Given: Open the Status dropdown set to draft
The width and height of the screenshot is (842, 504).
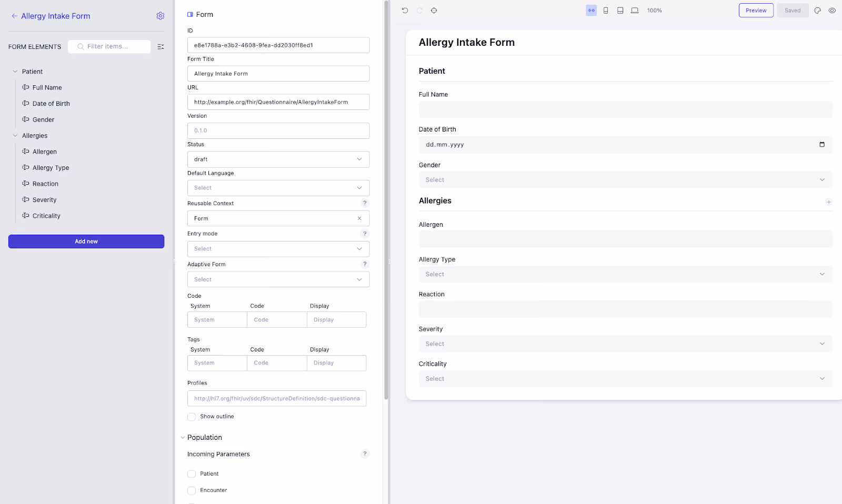Looking at the screenshot, I should click(278, 159).
